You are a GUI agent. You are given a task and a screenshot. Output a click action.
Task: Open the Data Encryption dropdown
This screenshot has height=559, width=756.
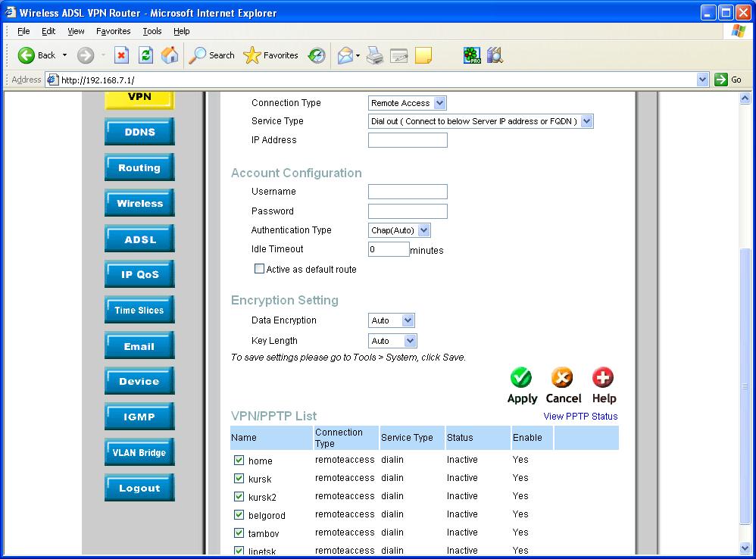[x=392, y=320]
